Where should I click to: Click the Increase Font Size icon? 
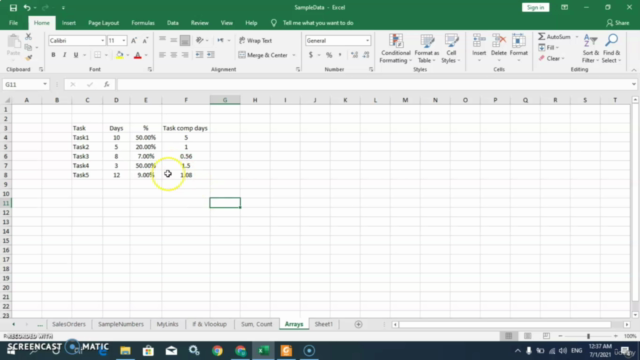click(x=134, y=40)
